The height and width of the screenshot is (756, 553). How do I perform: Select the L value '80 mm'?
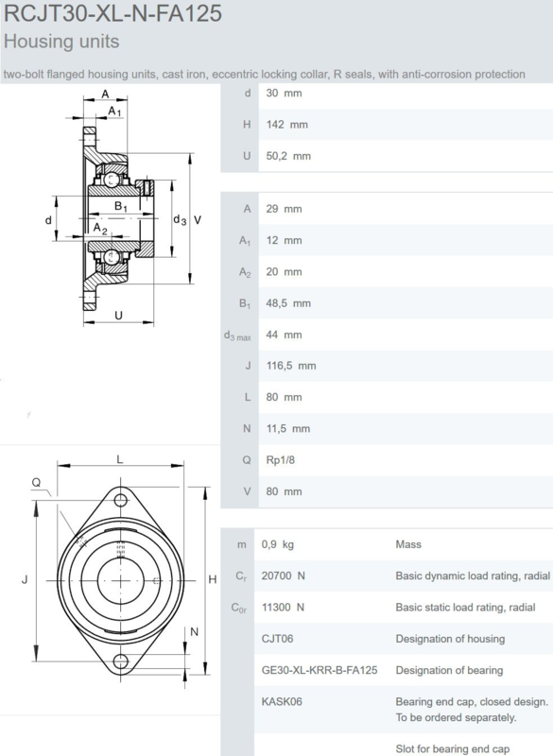(x=284, y=397)
